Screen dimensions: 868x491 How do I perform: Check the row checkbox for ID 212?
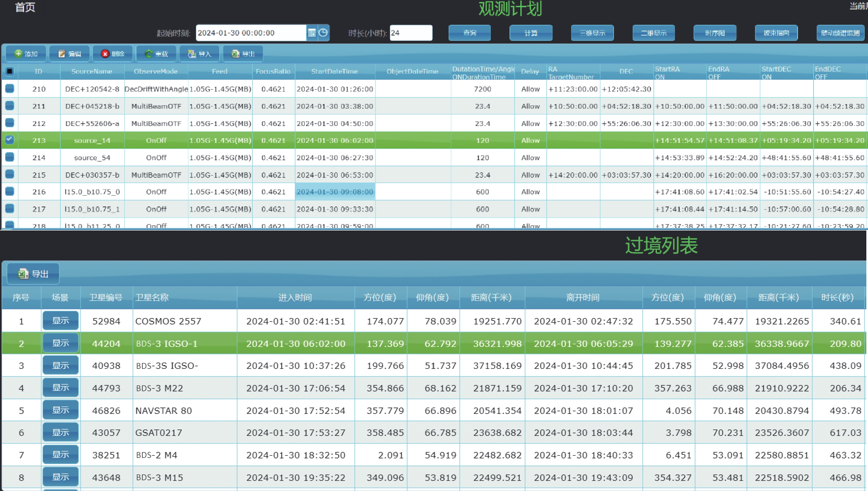9,123
